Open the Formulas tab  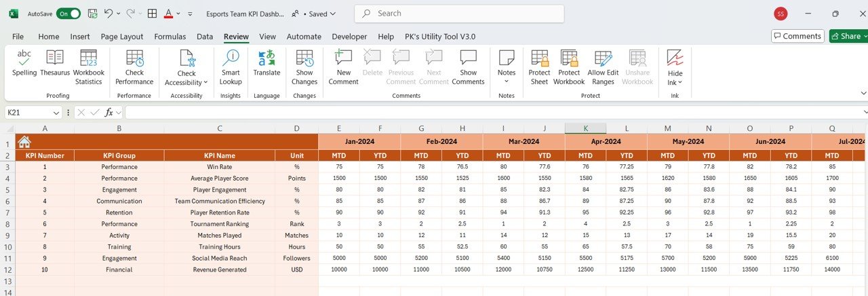170,37
